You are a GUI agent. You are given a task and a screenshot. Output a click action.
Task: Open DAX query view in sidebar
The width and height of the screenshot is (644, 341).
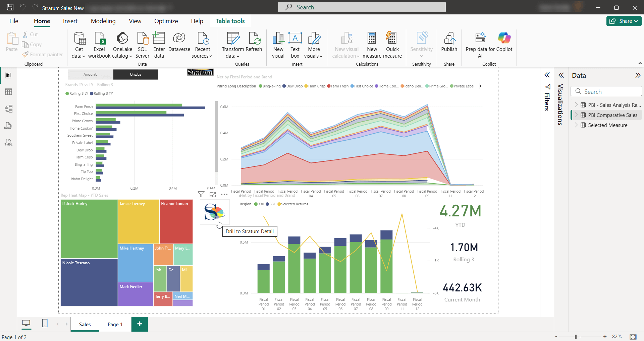9,126
